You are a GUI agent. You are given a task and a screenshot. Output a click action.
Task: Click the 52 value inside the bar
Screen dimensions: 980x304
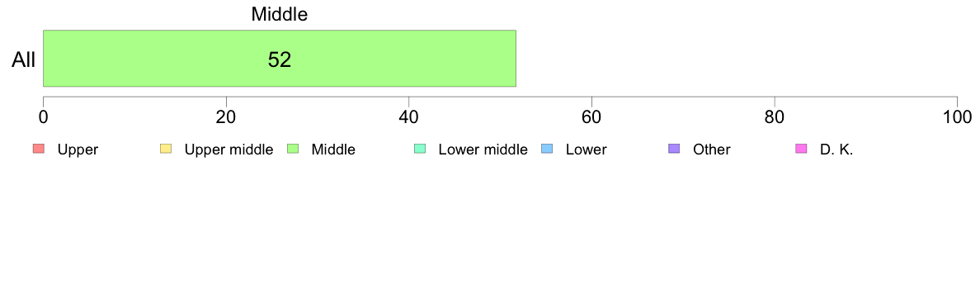tap(280, 59)
